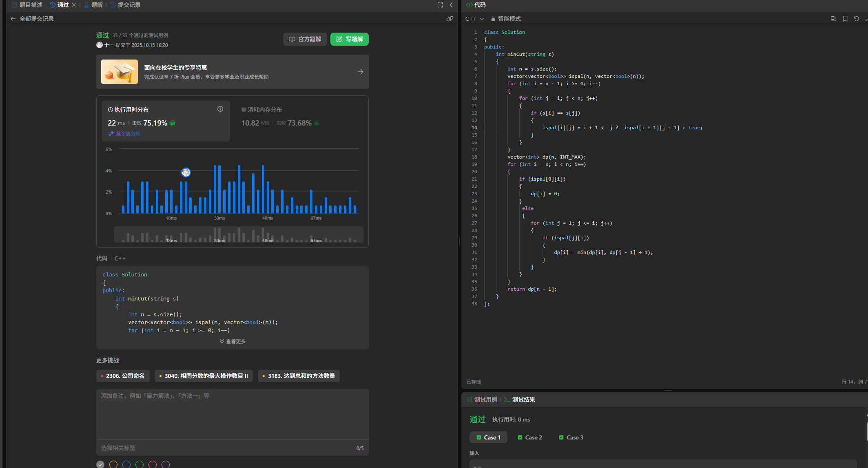Click info icon in runtime distribution card
Image resolution: width=868 pixels, height=468 pixels.
coord(220,109)
